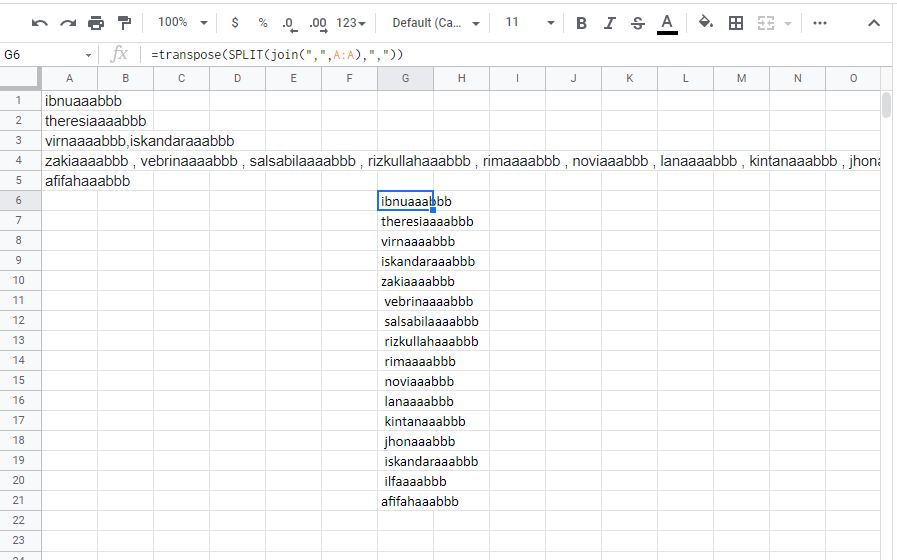Select cell theresiaaaabbb in row 7
Image resolution: width=897 pixels, height=560 pixels.
coord(406,221)
